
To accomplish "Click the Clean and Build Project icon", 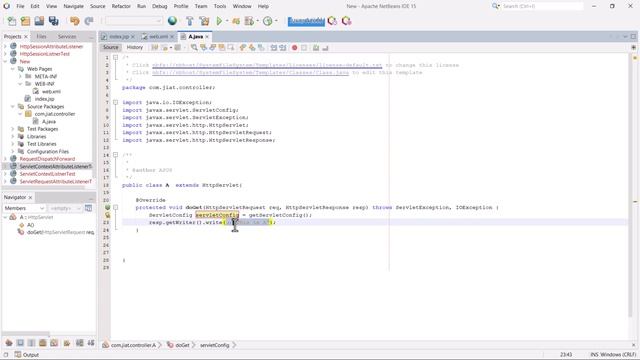I will pyautogui.click(x=204, y=21).
